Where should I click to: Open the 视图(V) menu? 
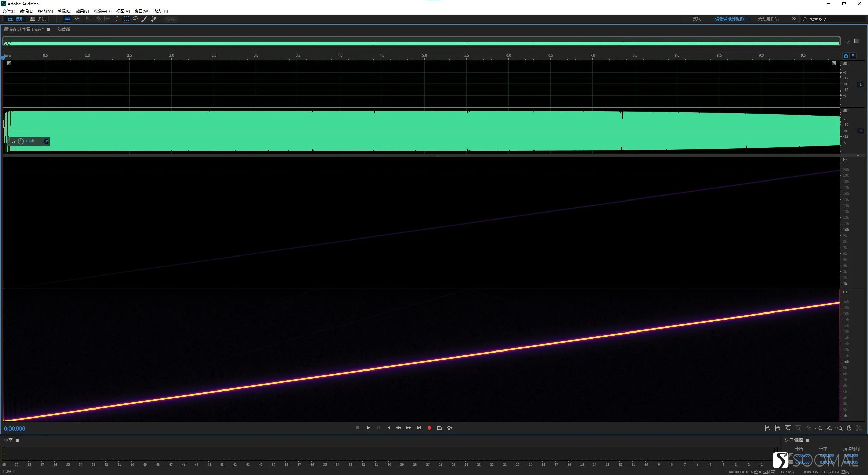(x=123, y=11)
